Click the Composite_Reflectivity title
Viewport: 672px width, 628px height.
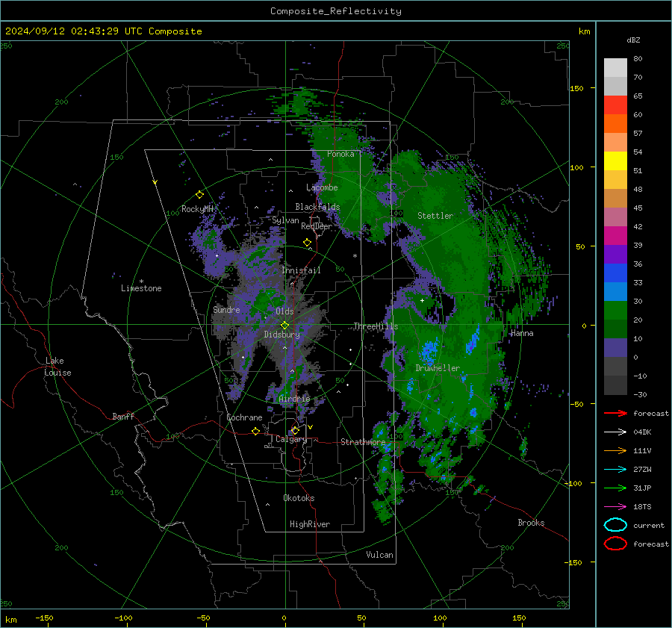pyautogui.click(x=336, y=11)
